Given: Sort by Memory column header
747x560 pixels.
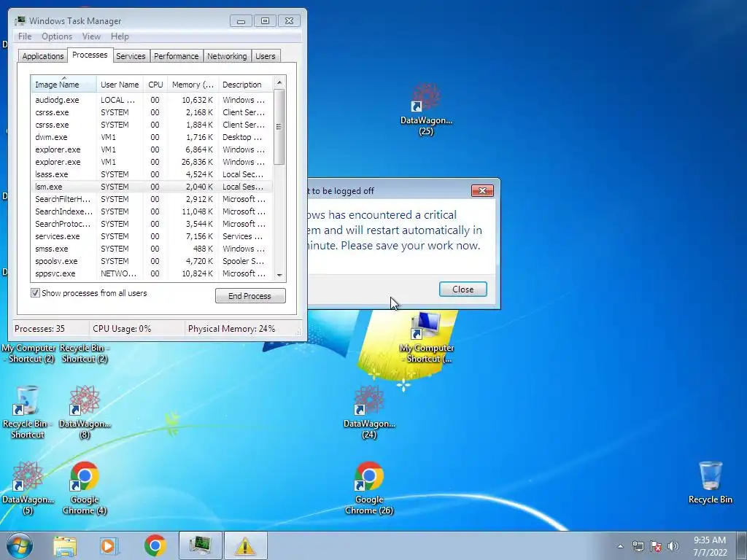Looking at the screenshot, I should pos(193,85).
